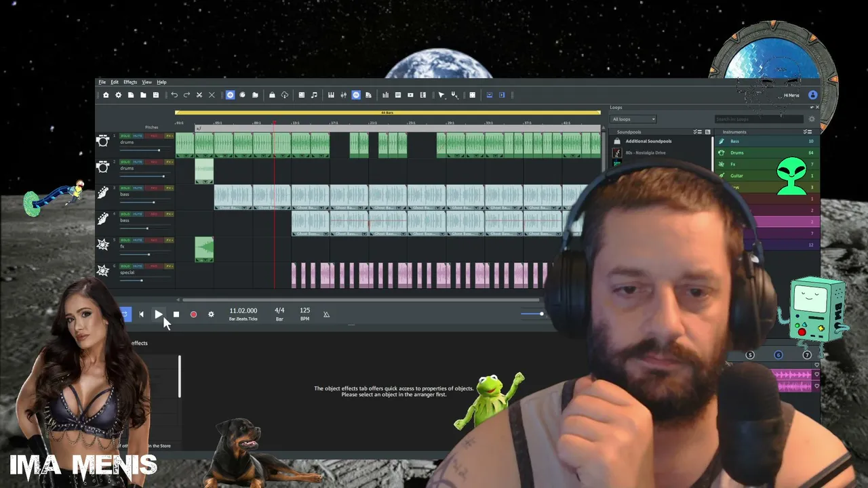868x488 pixels.
Task: Solo track 3 bass
Action: coord(125,188)
